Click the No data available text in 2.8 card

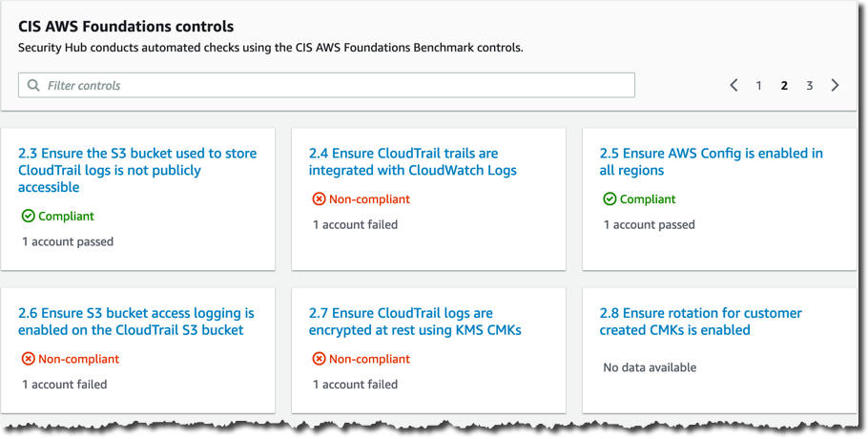pos(650,367)
